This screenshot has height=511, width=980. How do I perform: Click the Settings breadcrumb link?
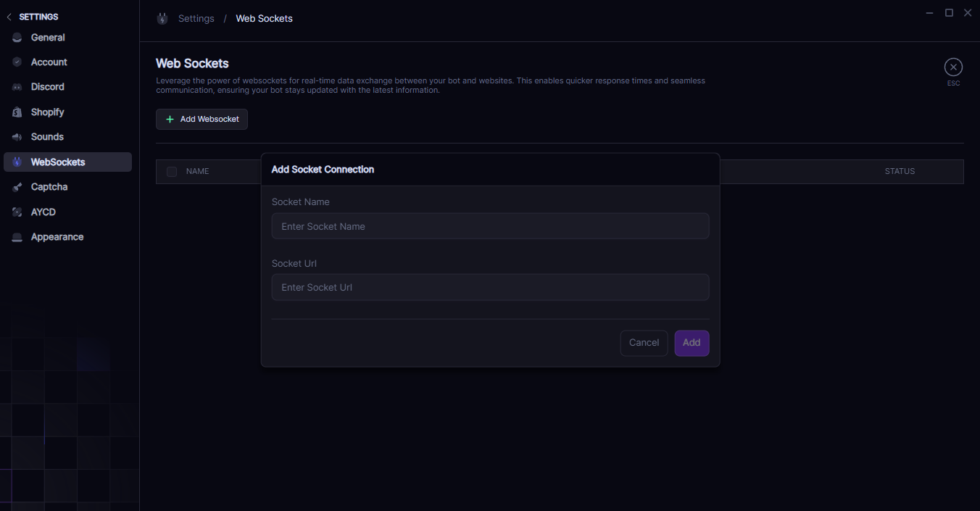point(196,19)
